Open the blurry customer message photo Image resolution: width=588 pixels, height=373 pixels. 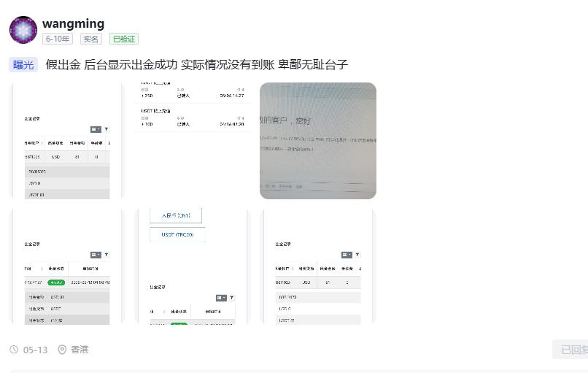click(x=318, y=140)
